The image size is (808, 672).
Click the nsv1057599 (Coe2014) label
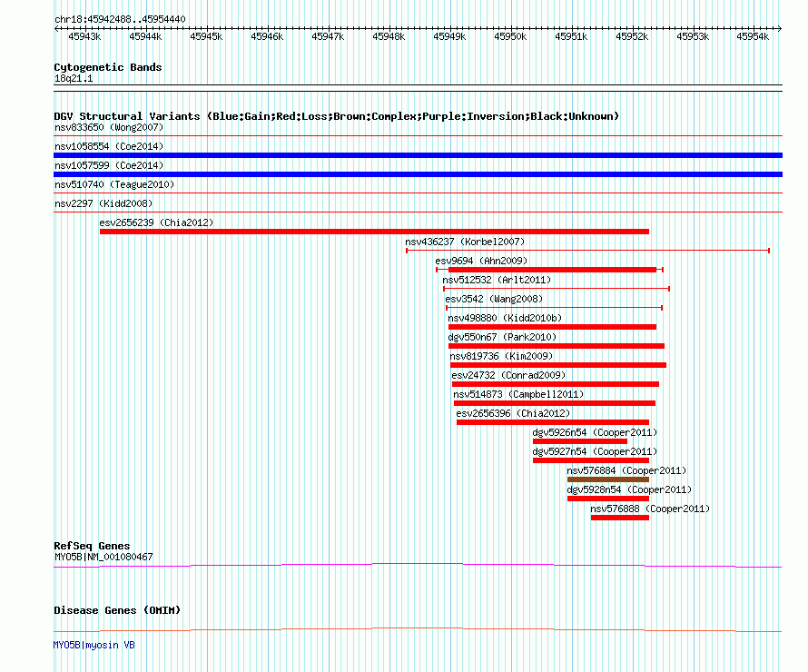(x=109, y=165)
